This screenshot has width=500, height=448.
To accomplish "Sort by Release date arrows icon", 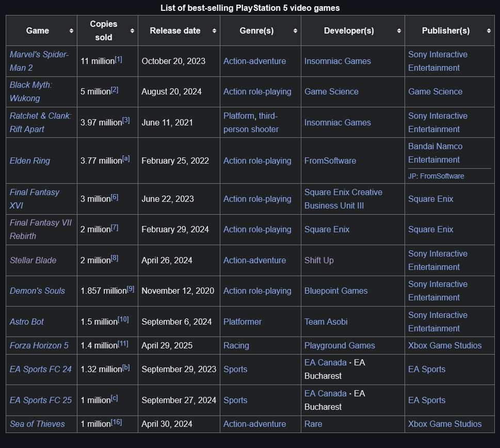I will click(214, 30).
